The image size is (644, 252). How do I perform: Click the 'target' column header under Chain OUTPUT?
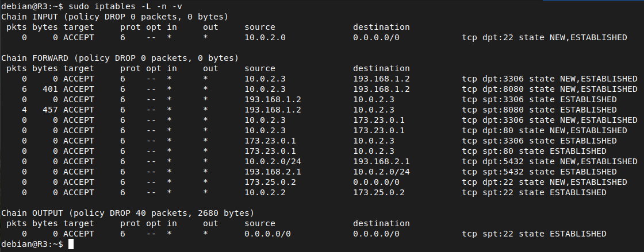coord(78,223)
